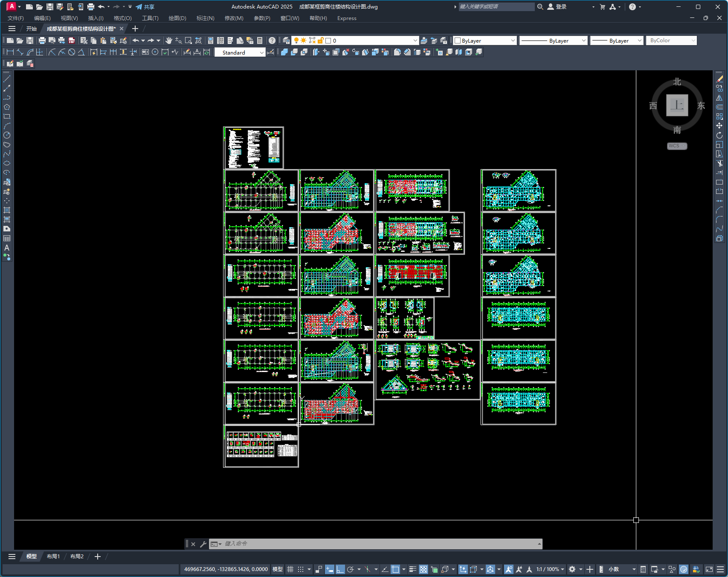728x577 pixels.
Task: Expand the application menu arrow beside the A logo
Action: (x=19, y=7)
